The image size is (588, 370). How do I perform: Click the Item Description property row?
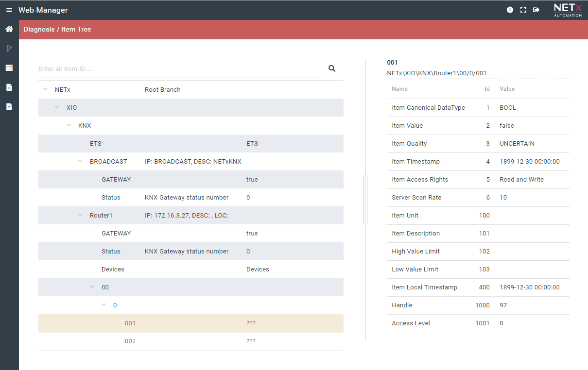pyautogui.click(x=478, y=234)
